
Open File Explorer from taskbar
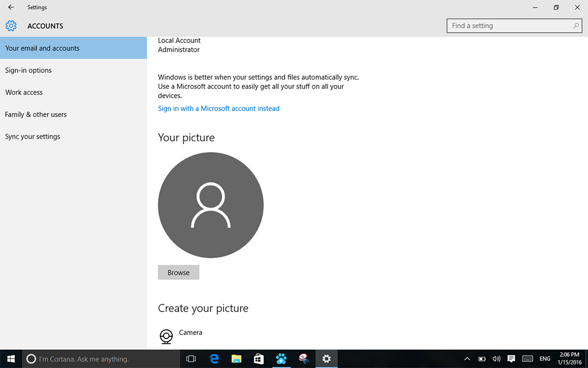click(x=236, y=359)
